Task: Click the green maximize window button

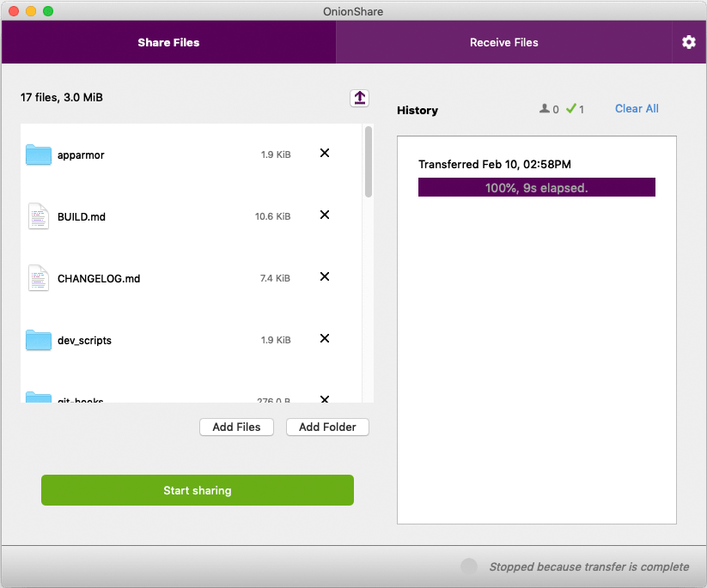Action: click(x=48, y=11)
